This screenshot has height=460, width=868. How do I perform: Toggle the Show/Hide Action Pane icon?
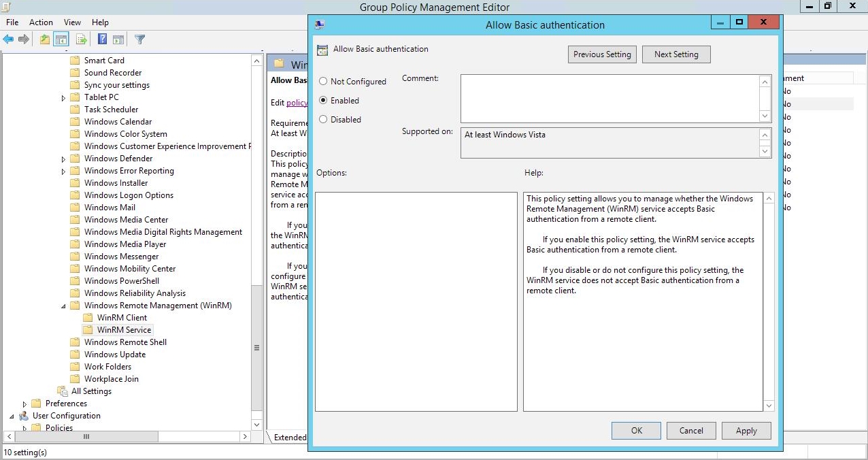(x=118, y=39)
